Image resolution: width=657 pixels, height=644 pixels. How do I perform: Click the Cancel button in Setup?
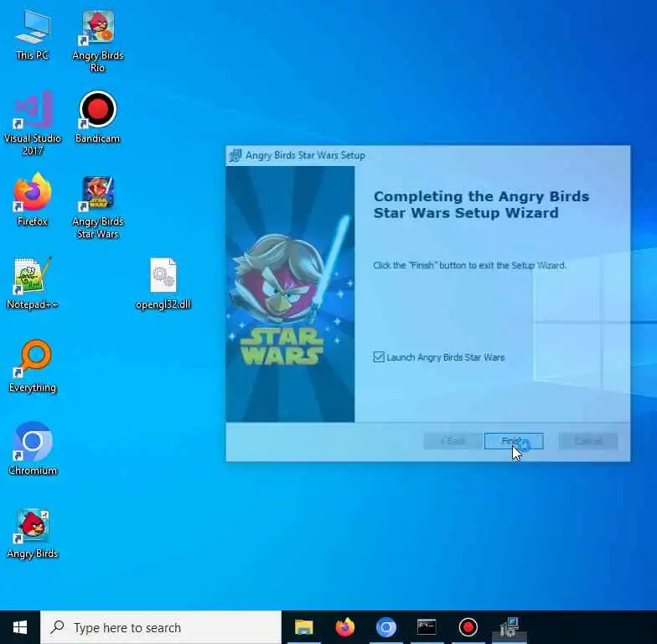tap(588, 441)
